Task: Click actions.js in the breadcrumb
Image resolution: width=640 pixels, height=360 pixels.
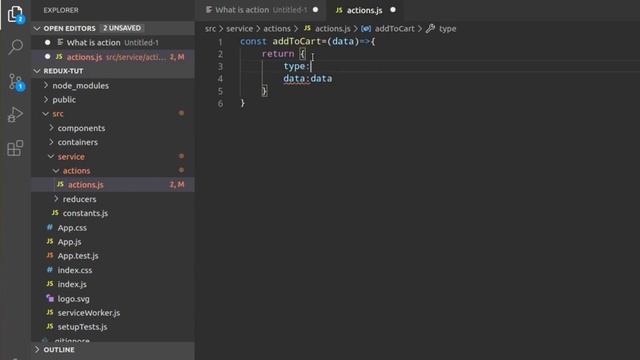Action: 332,29
